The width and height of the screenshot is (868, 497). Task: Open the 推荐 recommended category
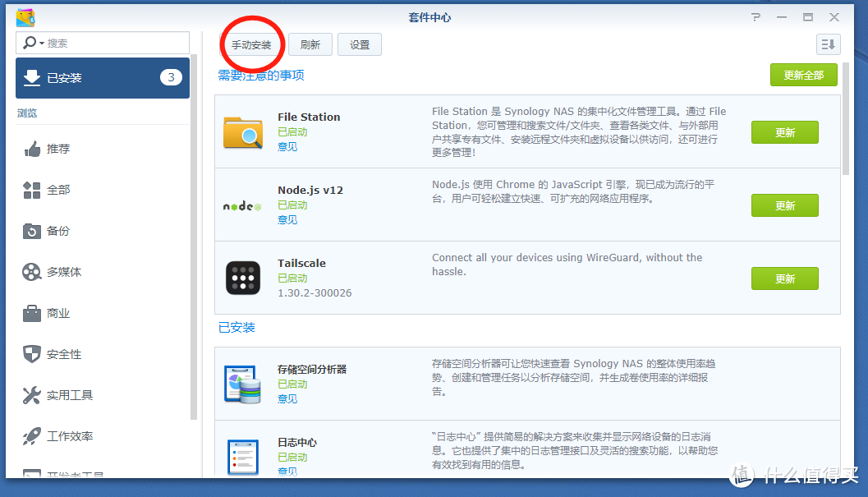[x=103, y=149]
